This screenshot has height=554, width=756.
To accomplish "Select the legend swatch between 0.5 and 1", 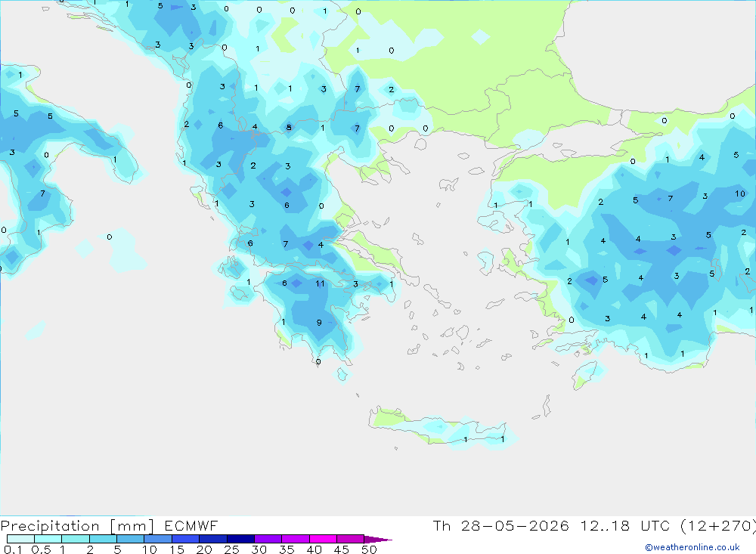I will click(x=48, y=539).
